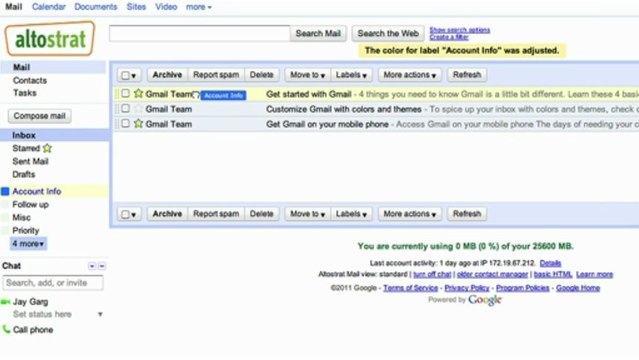Tick checkbox for 'Get started with Gmail' email
Image resolution: width=639 pixels, height=360 pixels.
point(126,93)
